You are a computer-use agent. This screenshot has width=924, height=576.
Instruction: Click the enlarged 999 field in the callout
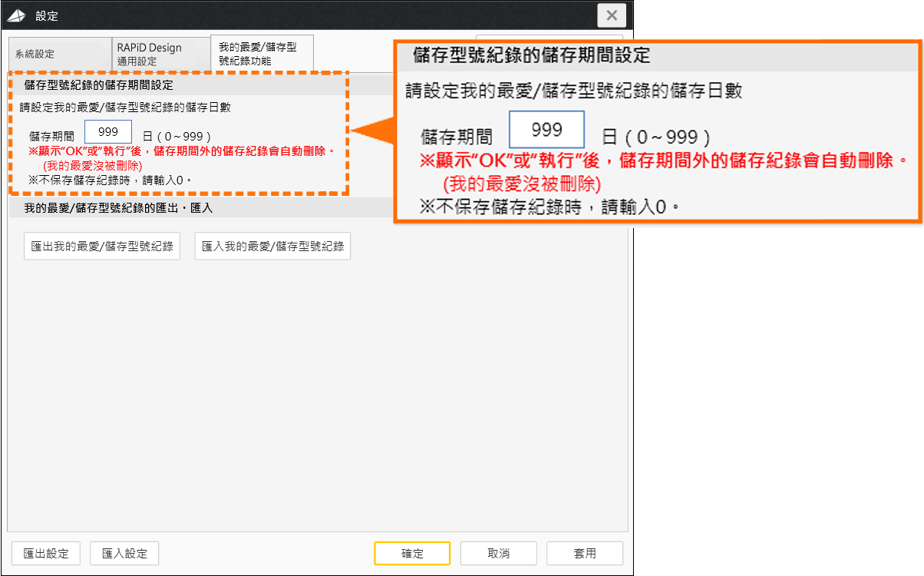[x=546, y=130]
